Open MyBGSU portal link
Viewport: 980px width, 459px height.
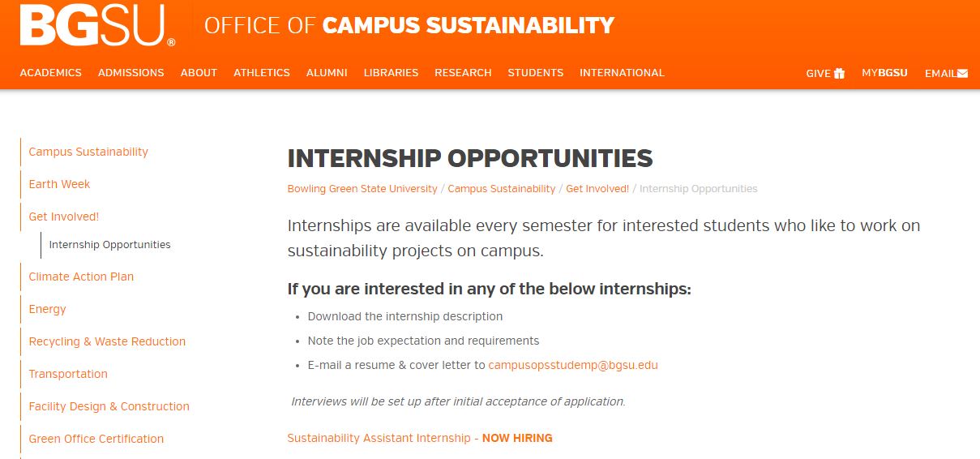884,73
